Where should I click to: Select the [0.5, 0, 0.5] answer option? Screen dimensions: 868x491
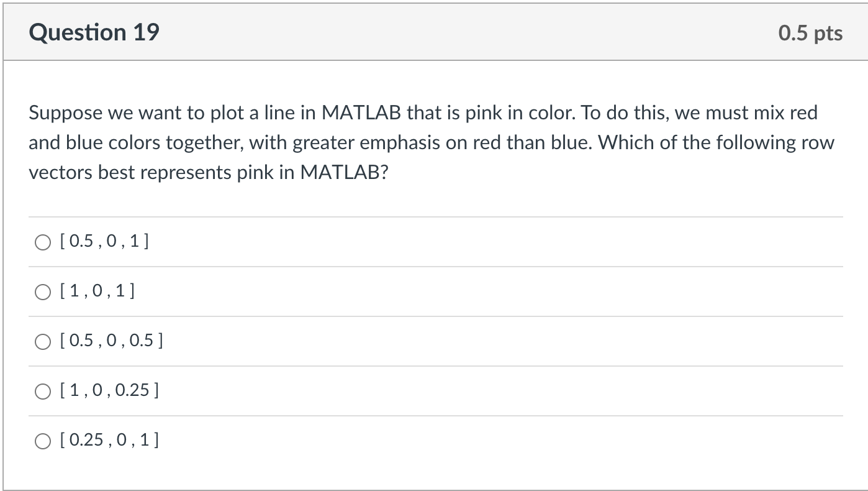click(42, 341)
